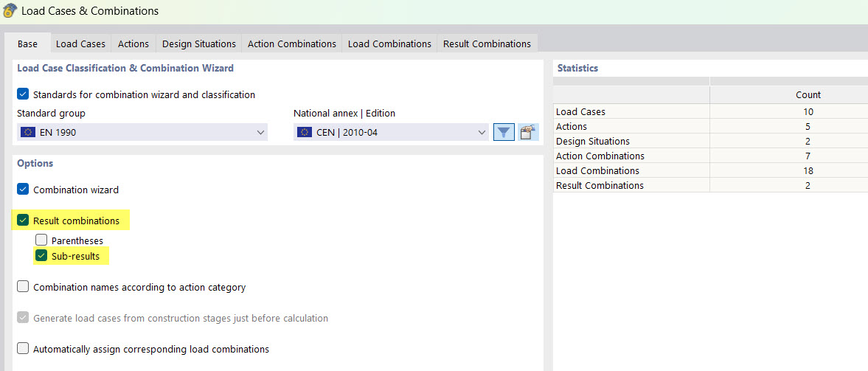
Task: Open the Design Situations tab
Action: tap(198, 44)
